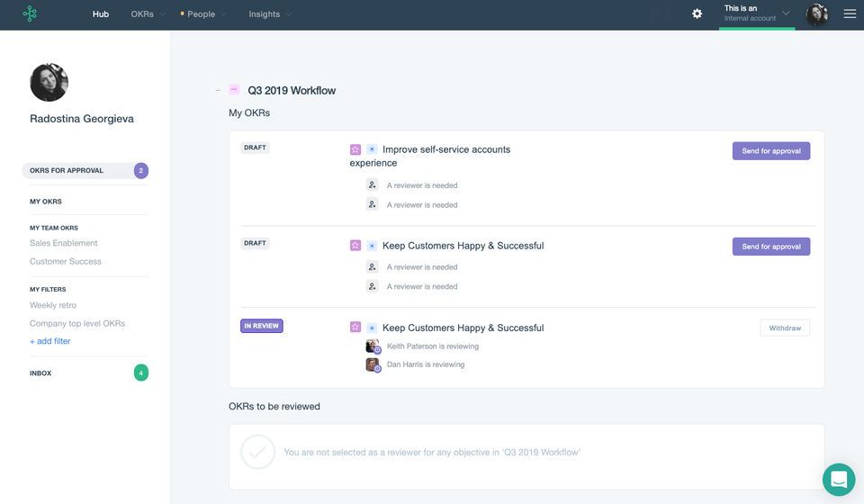Click the app logo in the top bar
864x504 pixels.
(x=30, y=14)
